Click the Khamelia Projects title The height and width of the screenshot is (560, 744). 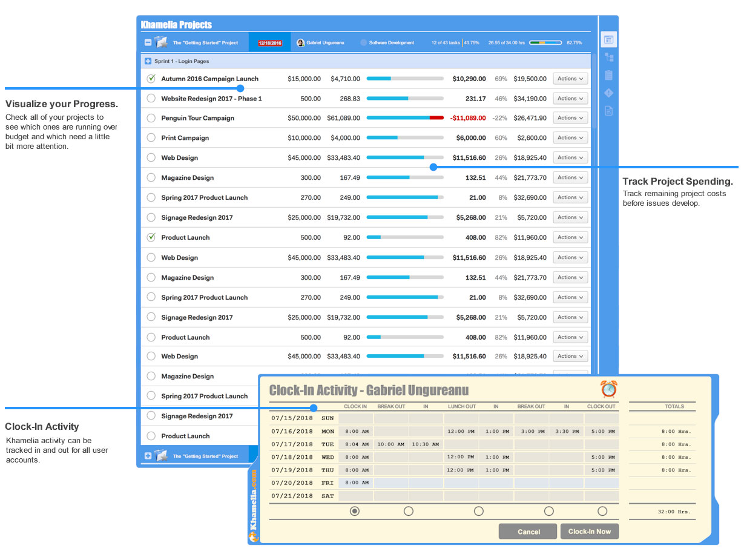pos(176,25)
